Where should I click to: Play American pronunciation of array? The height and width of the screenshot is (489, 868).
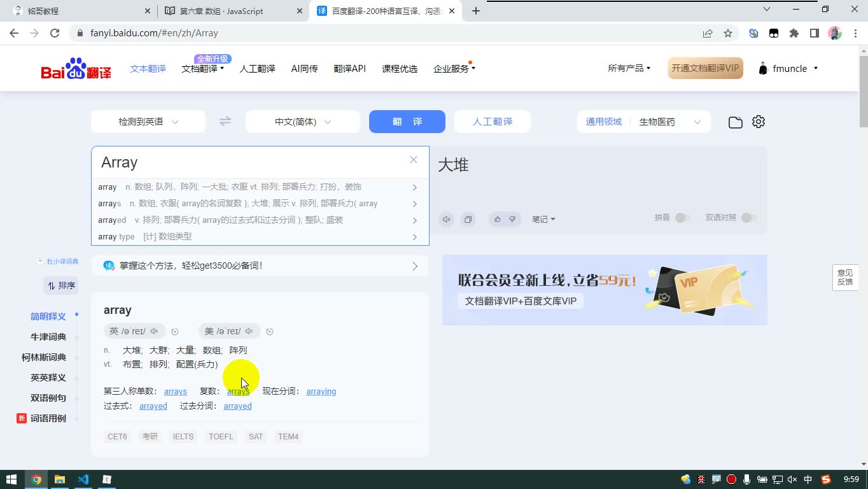[x=249, y=331]
